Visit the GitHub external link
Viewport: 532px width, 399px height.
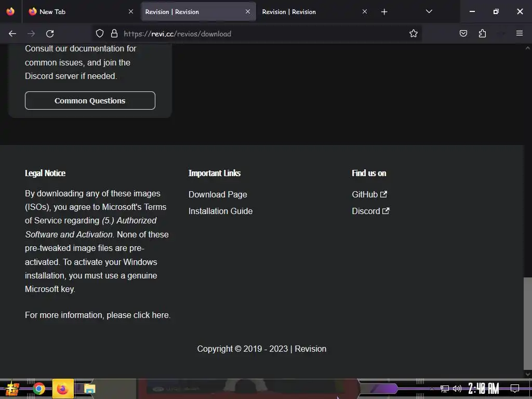tap(369, 194)
